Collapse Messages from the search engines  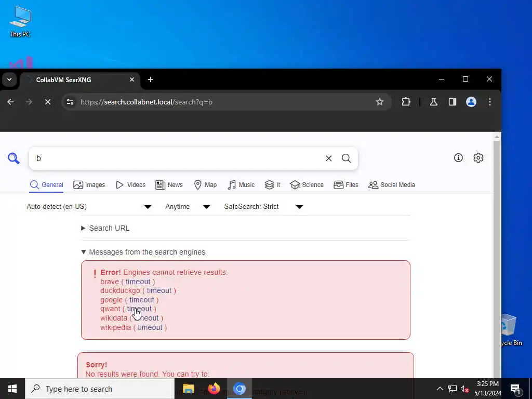click(x=143, y=252)
